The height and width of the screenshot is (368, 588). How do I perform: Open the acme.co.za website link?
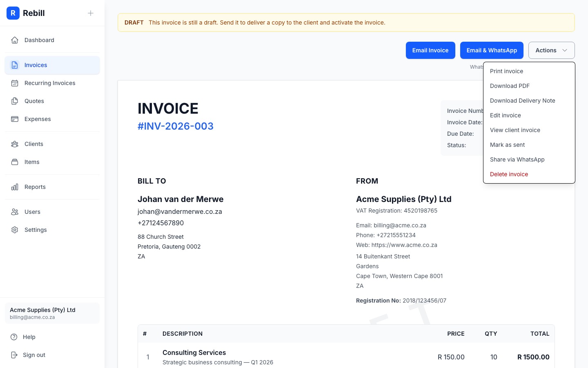pyautogui.click(x=404, y=245)
